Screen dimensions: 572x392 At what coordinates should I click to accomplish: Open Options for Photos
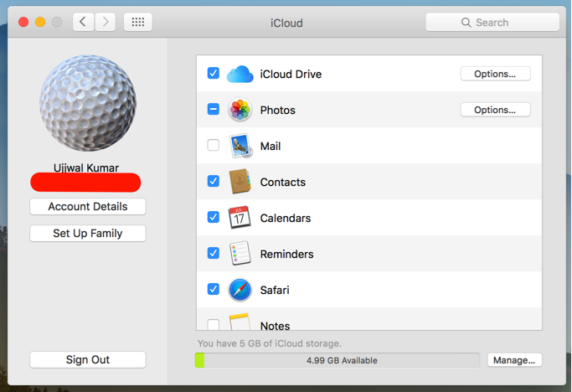click(495, 110)
